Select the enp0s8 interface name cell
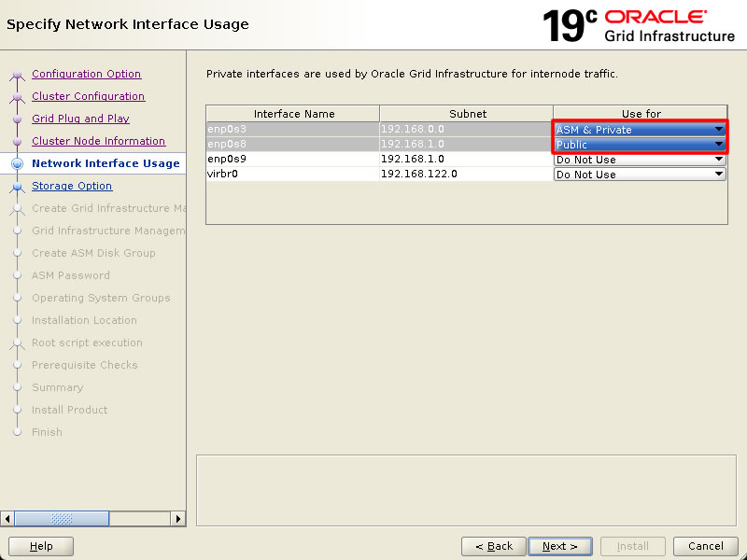 coord(293,144)
